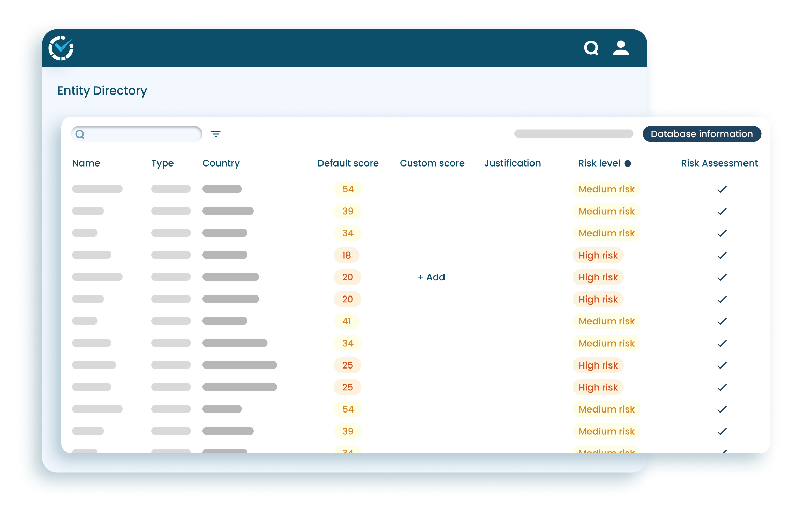Click the checkmark on the score 41 row
The width and height of the screenshot is (812, 520).
coord(722,321)
